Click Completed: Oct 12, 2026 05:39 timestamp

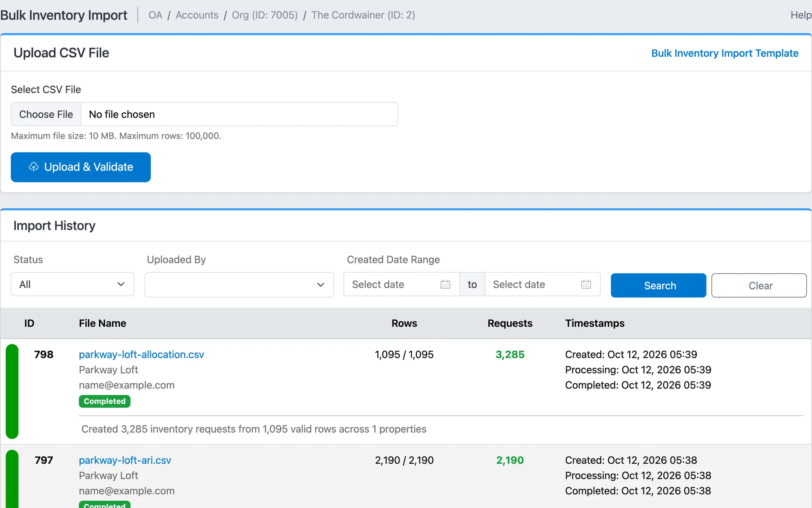638,385
